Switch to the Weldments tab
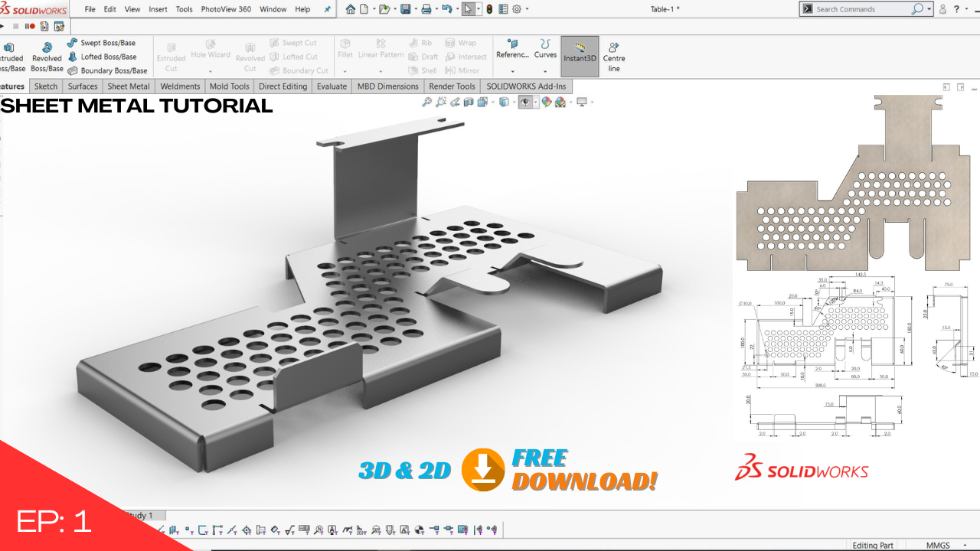This screenshot has width=980, height=551. [x=180, y=86]
